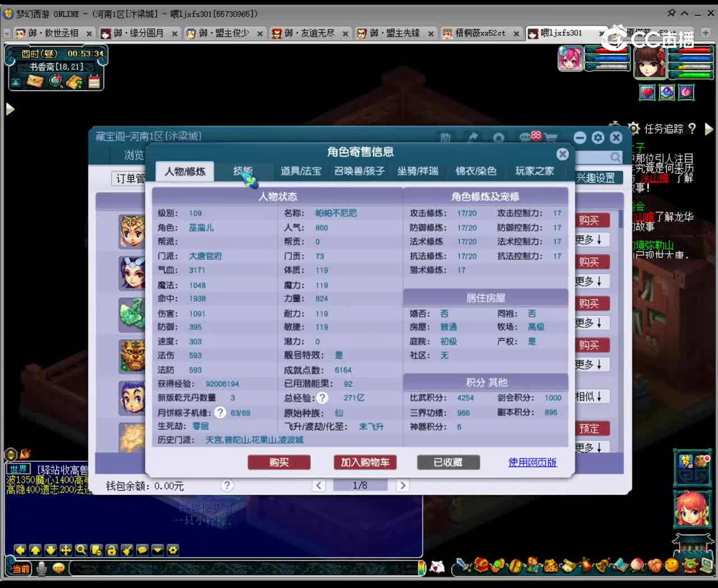Expand 更多 under the green jade listing

pyautogui.click(x=589, y=323)
